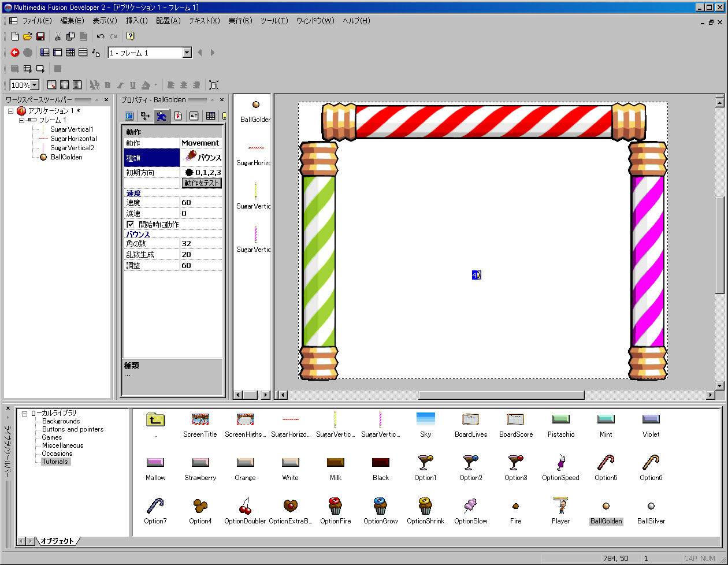Collapse the フレーム 1 tree node
The width and height of the screenshot is (728, 565).
coord(21,120)
